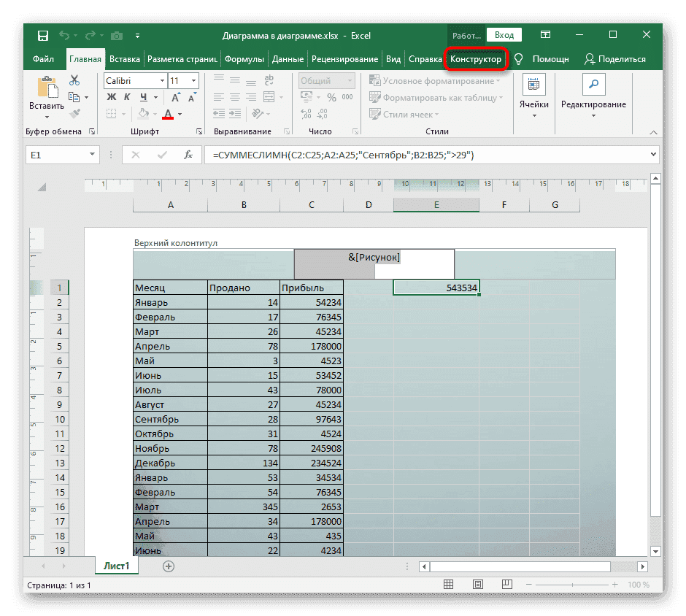This screenshot has width=686, height=616.
Task: Click the red font color button
Action: (167, 114)
